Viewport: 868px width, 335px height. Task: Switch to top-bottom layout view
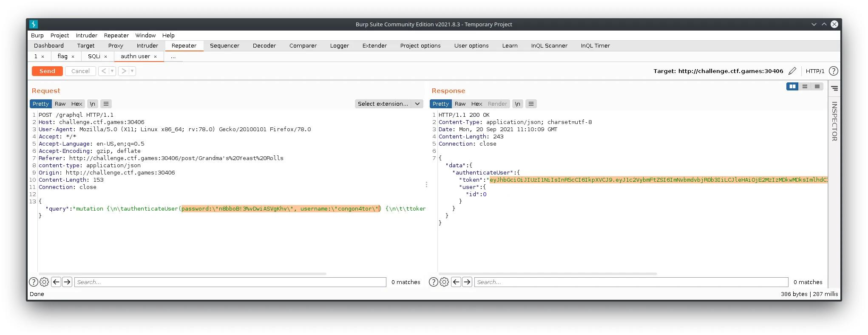tap(805, 87)
